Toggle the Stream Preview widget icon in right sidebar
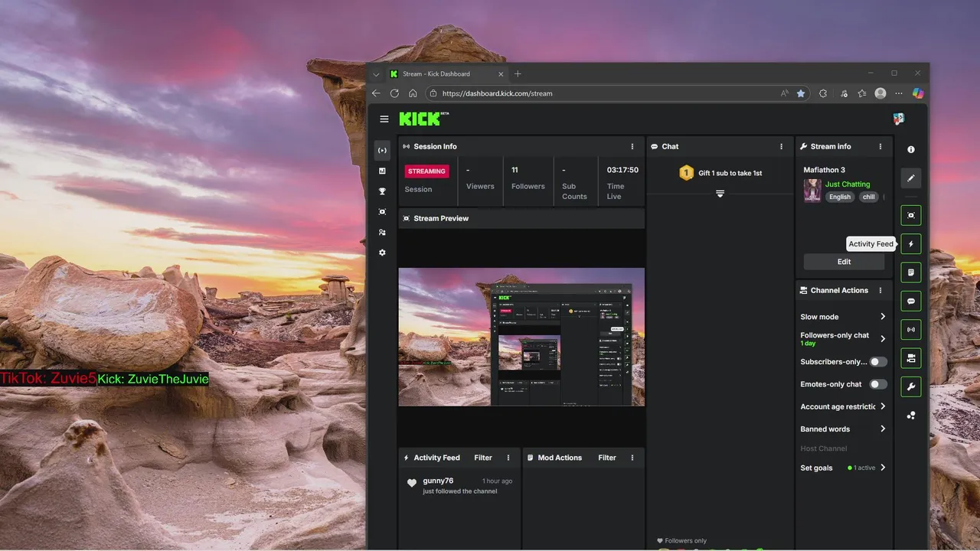The height and width of the screenshot is (551, 980). pos(911,216)
